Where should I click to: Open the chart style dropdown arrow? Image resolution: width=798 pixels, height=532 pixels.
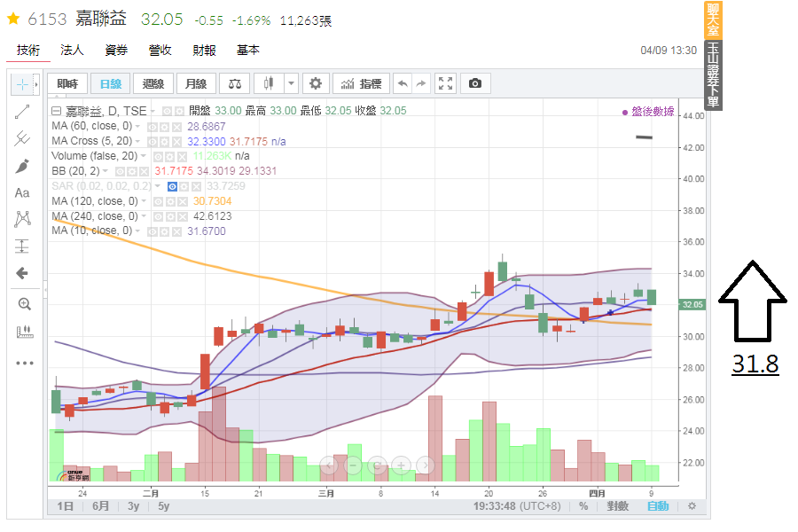tap(291, 83)
